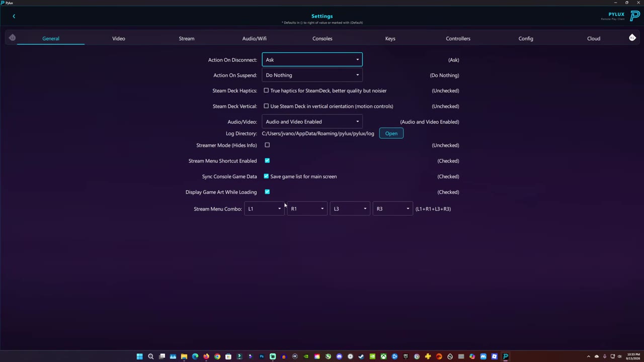Open the L1 Stream Menu Combo dropdown
This screenshot has width=644, height=362.
click(x=265, y=209)
